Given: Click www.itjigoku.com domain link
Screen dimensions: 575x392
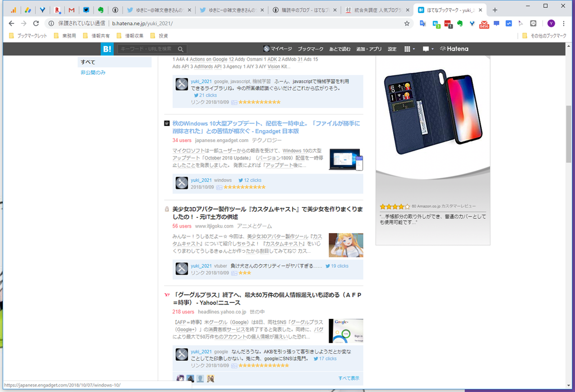Looking at the screenshot, I should [x=214, y=226].
